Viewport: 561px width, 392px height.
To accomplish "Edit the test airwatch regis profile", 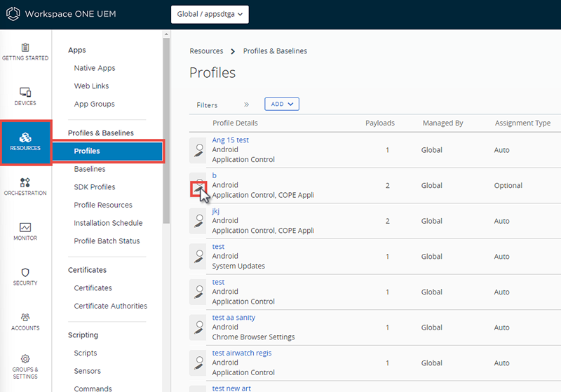I will point(198,367).
